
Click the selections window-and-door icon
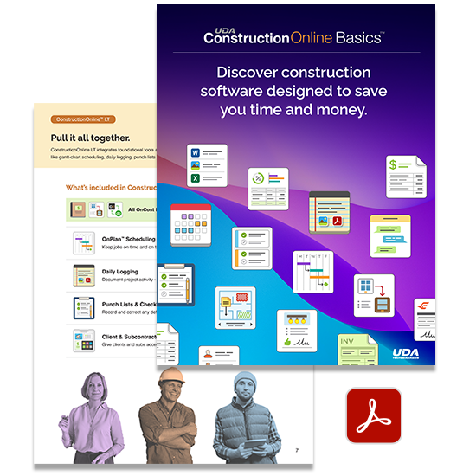374,296
